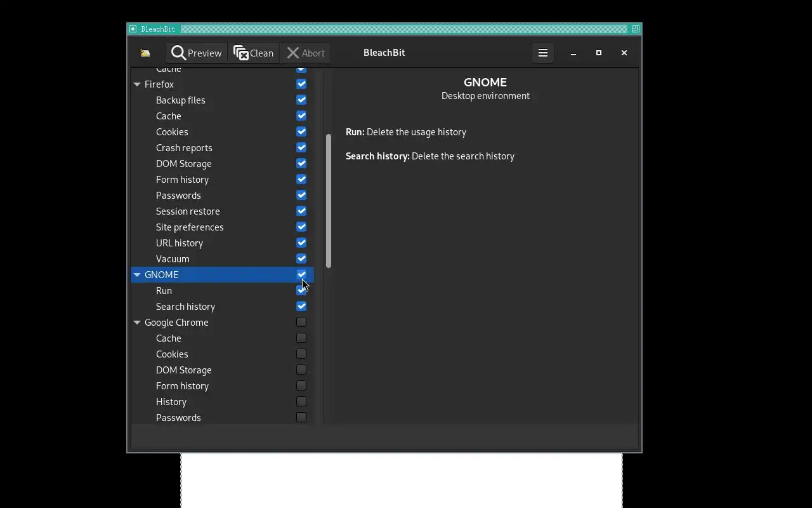Minimize the BleachBit window
The width and height of the screenshot is (812, 508).
(x=573, y=53)
